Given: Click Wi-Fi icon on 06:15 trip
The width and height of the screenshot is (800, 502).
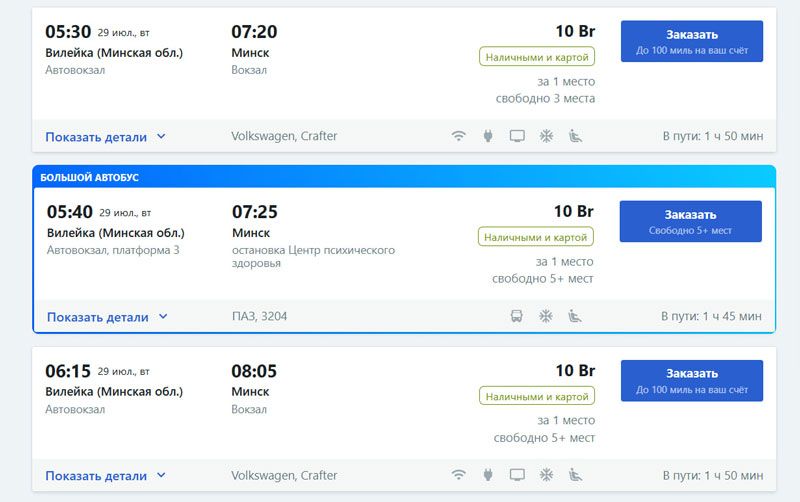Looking at the screenshot, I should pos(459,475).
